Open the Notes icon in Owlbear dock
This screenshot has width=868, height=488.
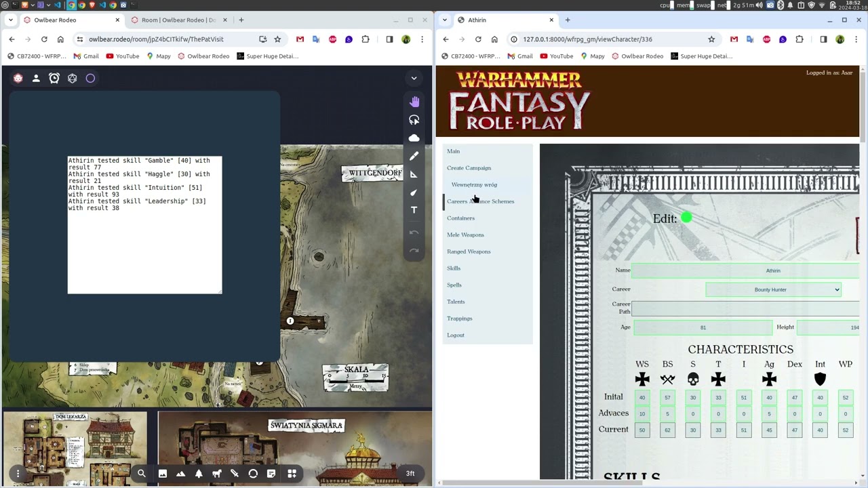pyautogui.click(x=271, y=474)
